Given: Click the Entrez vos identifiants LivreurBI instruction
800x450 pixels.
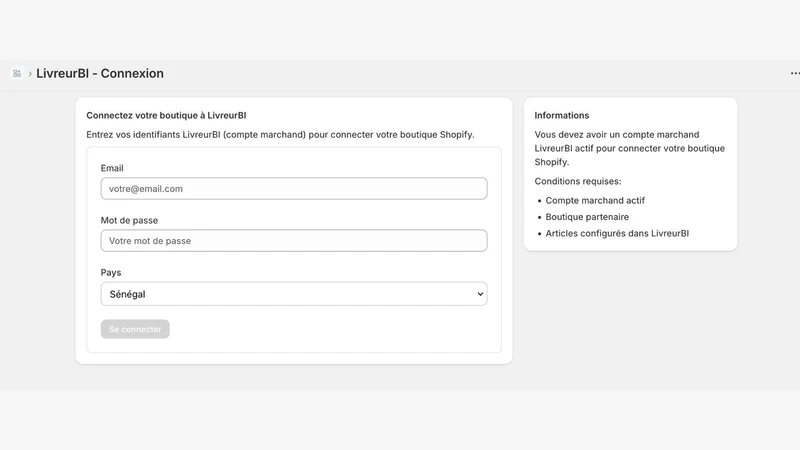Looking at the screenshot, I should 280,135.
